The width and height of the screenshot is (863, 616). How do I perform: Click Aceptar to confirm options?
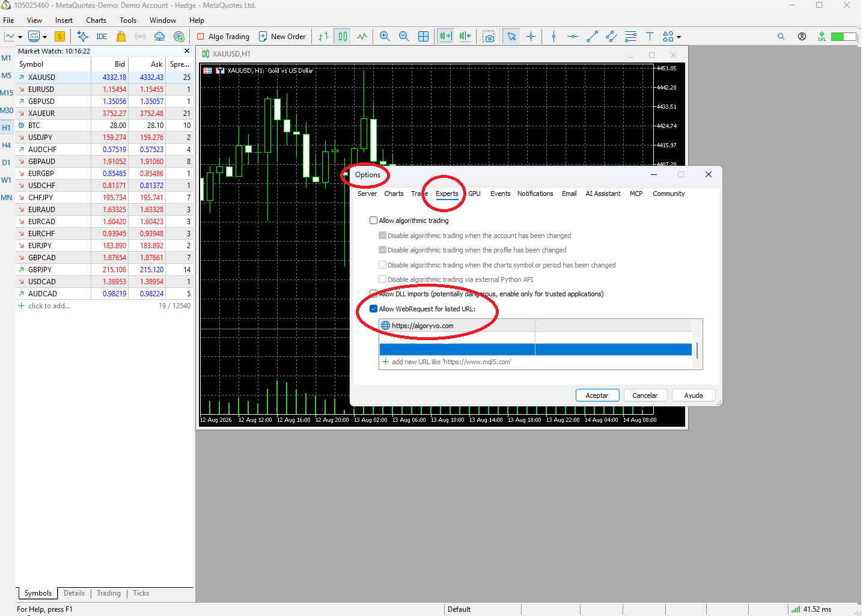[x=597, y=395]
